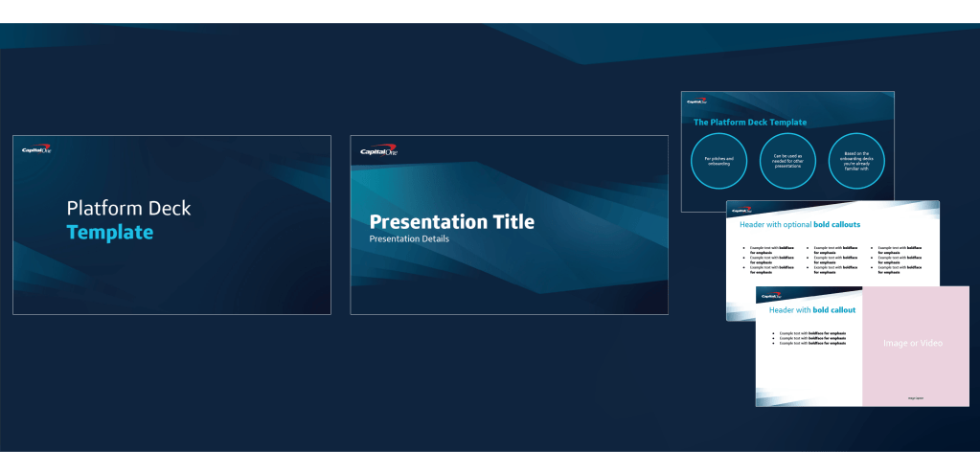Click the 'Platform Deck' white title text

click(x=128, y=208)
